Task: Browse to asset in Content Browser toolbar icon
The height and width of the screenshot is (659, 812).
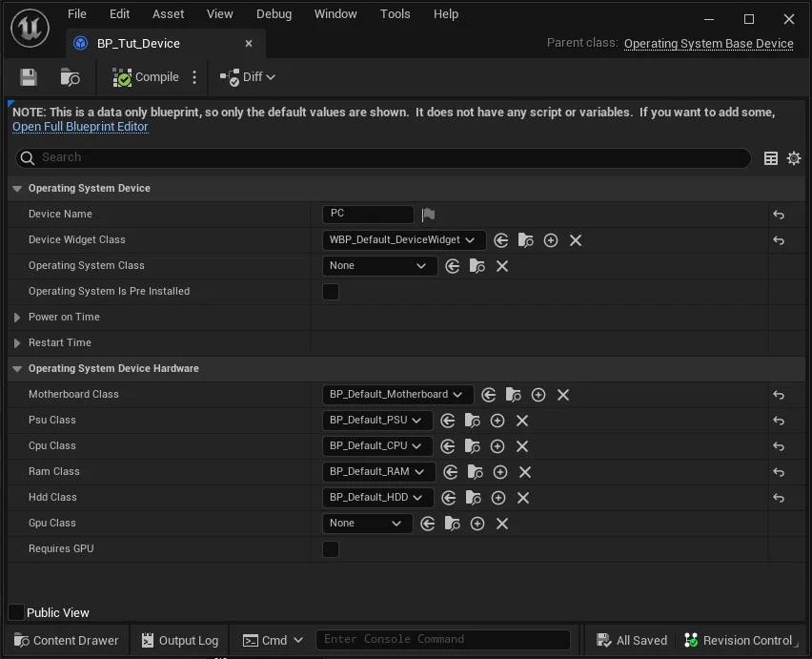Action: (x=70, y=77)
